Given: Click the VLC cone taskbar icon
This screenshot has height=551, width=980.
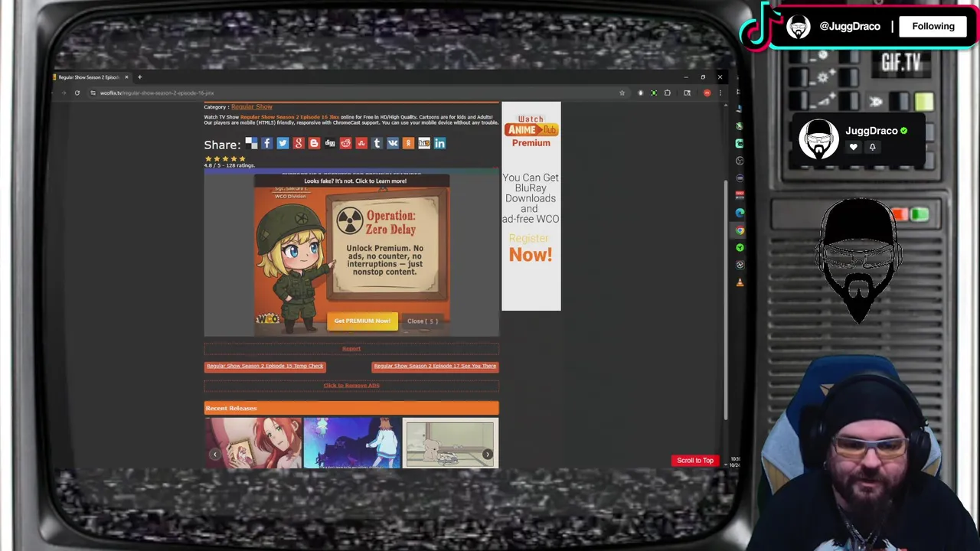Looking at the screenshot, I should [740, 282].
